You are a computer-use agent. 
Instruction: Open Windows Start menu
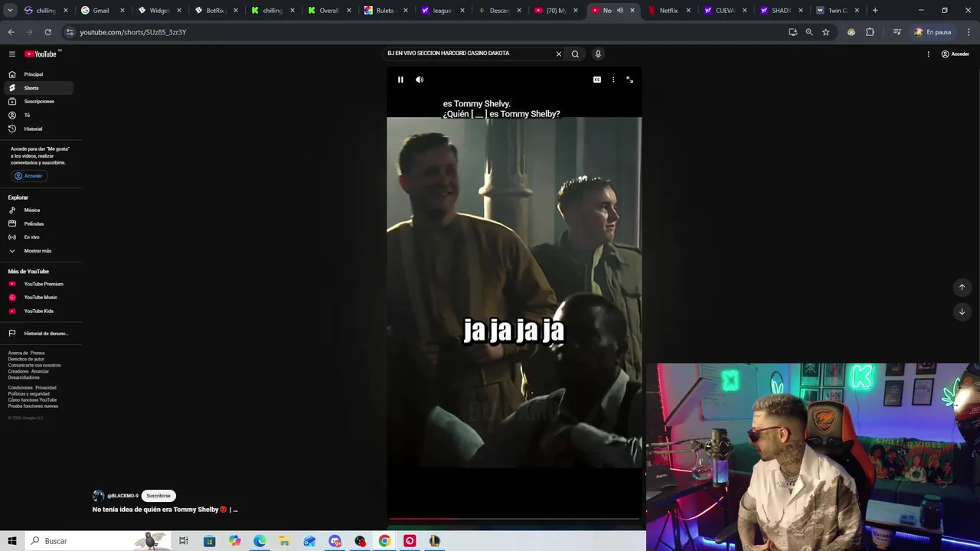(x=12, y=541)
